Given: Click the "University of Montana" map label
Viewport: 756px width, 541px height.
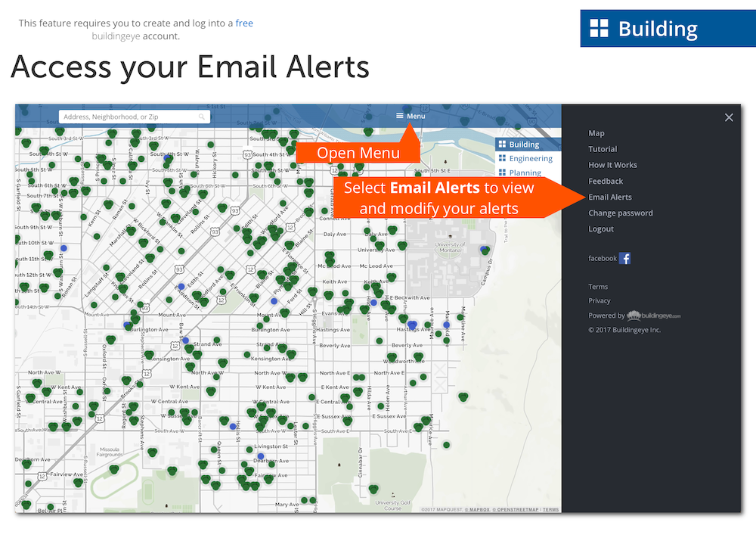Looking at the screenshot, I should (x=451, y=247).
